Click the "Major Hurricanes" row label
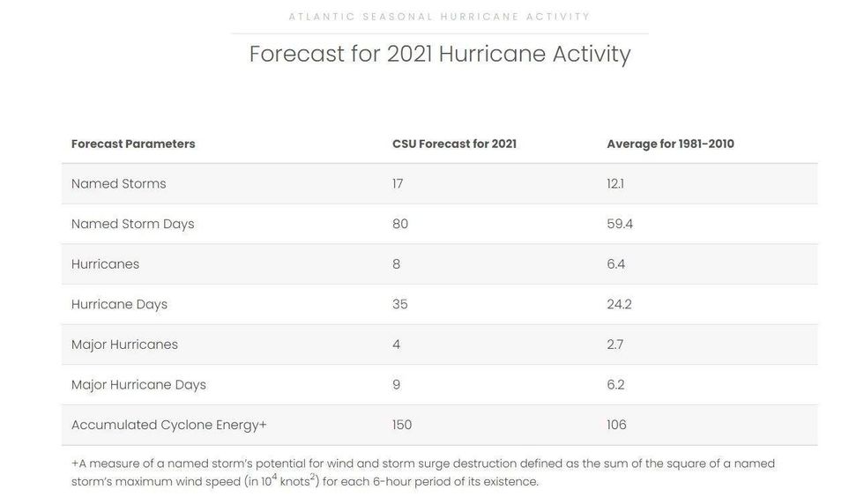 coord(124,345)
